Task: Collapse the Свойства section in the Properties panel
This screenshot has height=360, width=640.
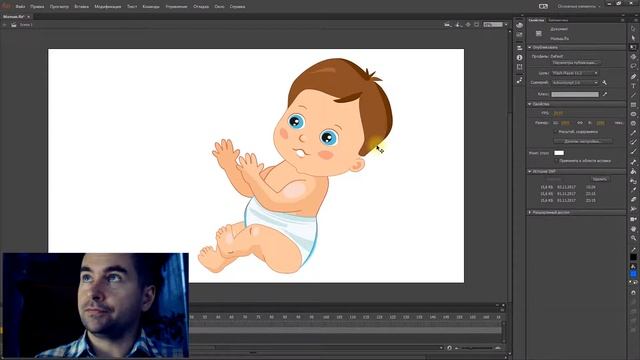Action: point(530,104)
